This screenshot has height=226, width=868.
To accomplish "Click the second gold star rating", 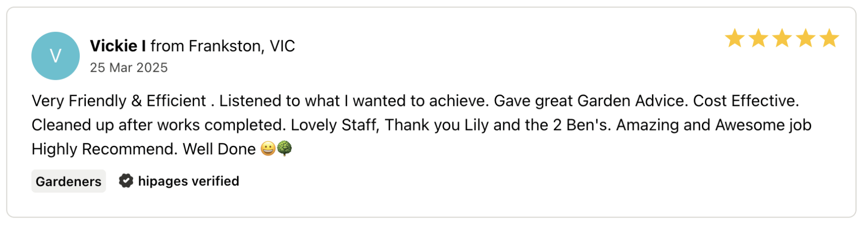I will (758, 38).
